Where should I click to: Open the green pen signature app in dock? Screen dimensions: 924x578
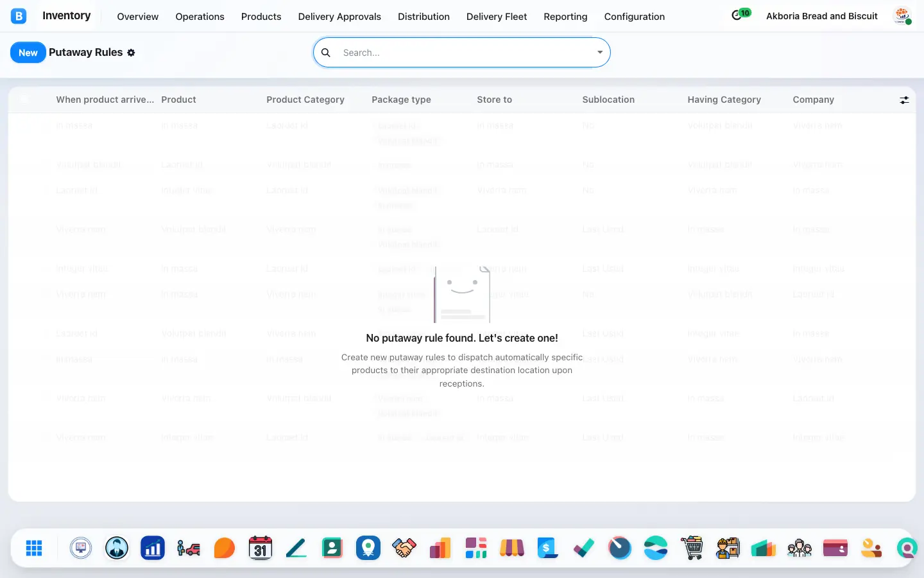[x=296, y=548]
